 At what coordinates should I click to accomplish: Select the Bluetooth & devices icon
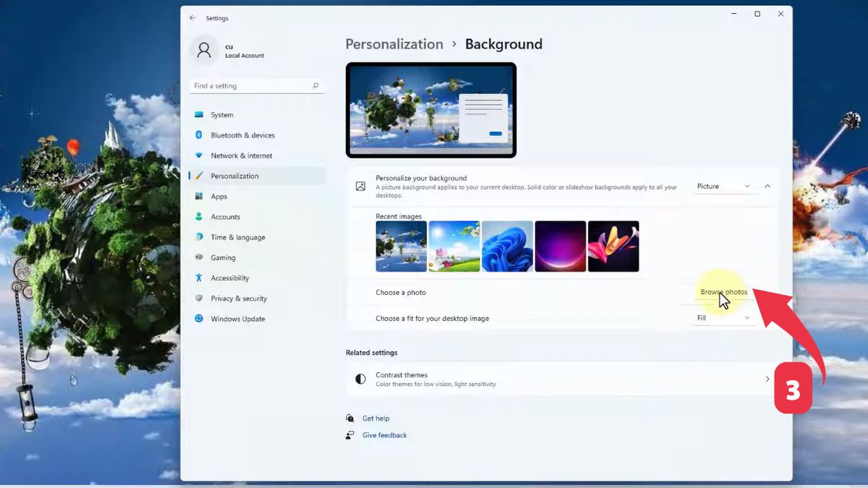198,134
